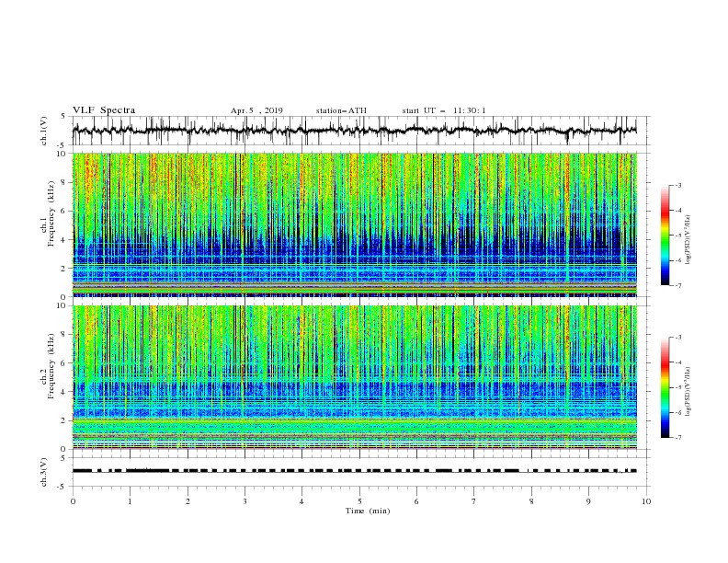Click the ch.2 spectrogram plot
728x563 pixels.
[x=354, y=377]
